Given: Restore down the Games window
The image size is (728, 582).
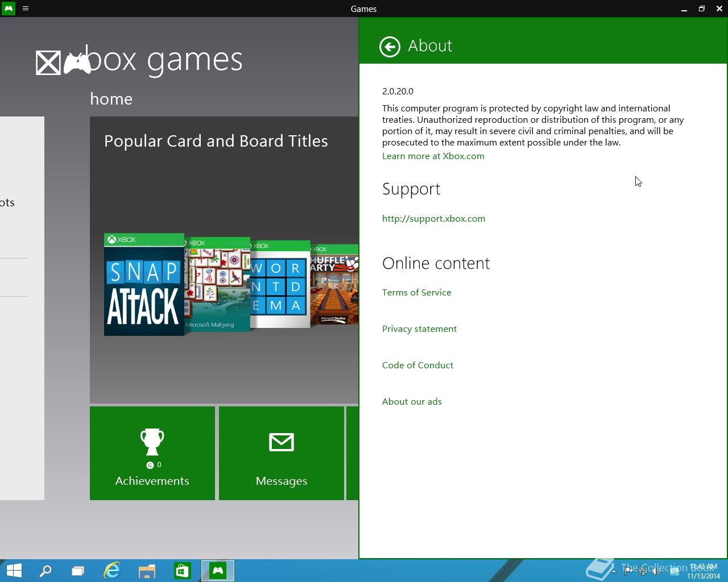Looking at the screenshot, I should (702, 9).
